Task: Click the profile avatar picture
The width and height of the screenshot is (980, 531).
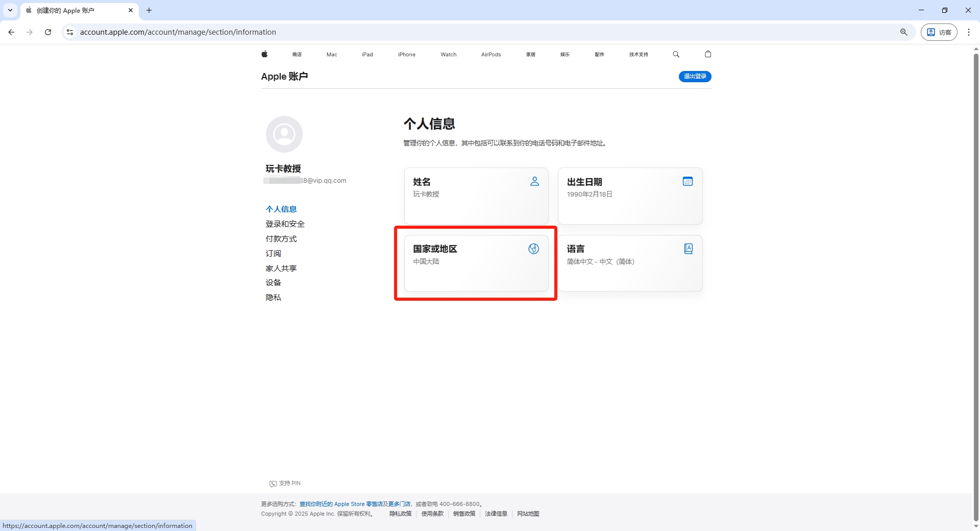Action: click(284, 134)
